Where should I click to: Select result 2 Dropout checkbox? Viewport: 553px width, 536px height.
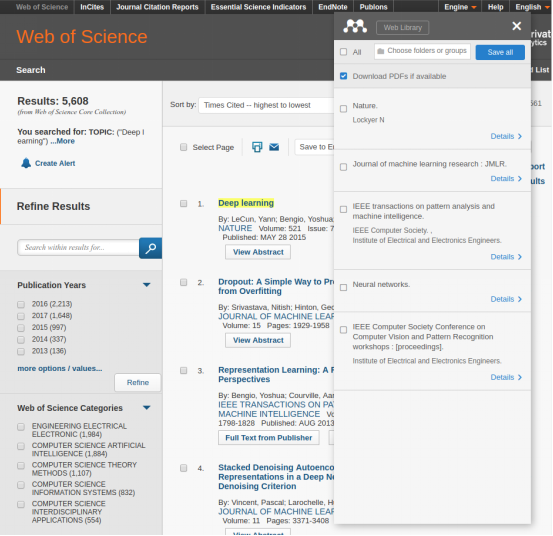(183, 282)
